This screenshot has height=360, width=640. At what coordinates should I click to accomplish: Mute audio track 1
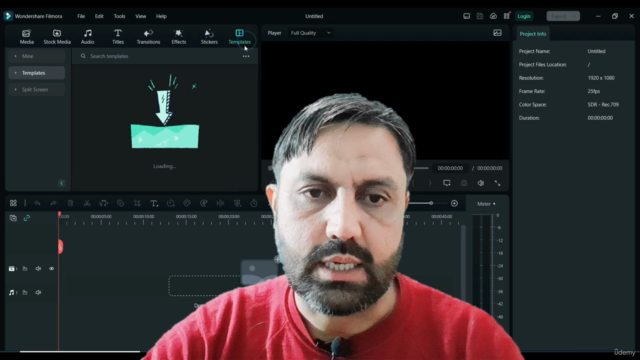coord(38,292)
